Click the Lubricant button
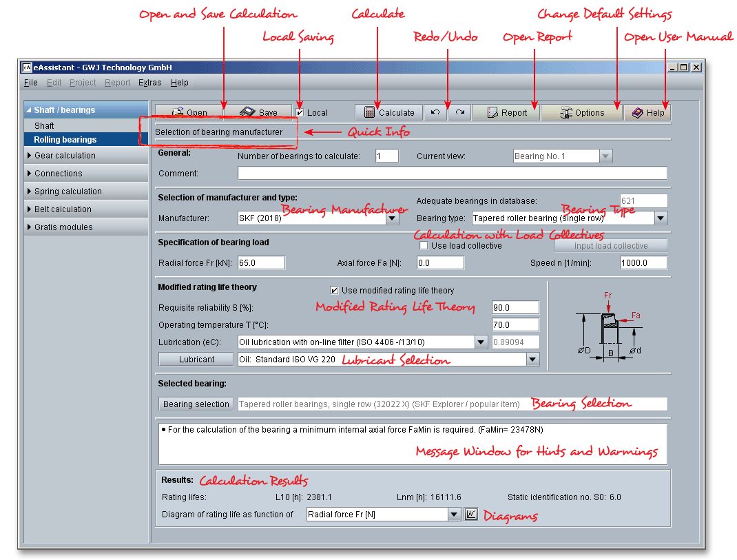Image resolution: width=737 pixels, height=560 pixels. point(196,359)
